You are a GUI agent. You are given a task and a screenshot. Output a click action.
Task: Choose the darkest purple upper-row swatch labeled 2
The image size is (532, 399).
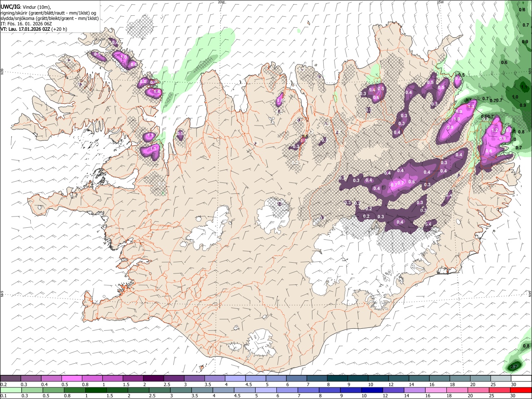point(153,379)
